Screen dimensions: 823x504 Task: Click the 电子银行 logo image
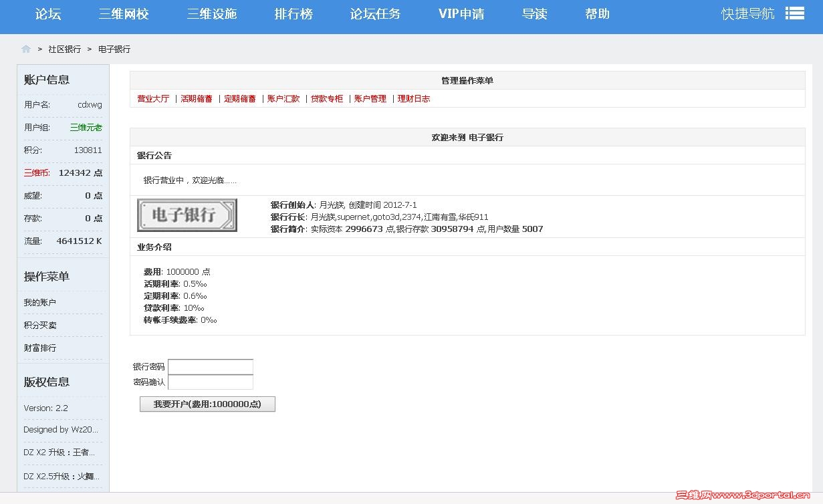[x=187, y=215]
